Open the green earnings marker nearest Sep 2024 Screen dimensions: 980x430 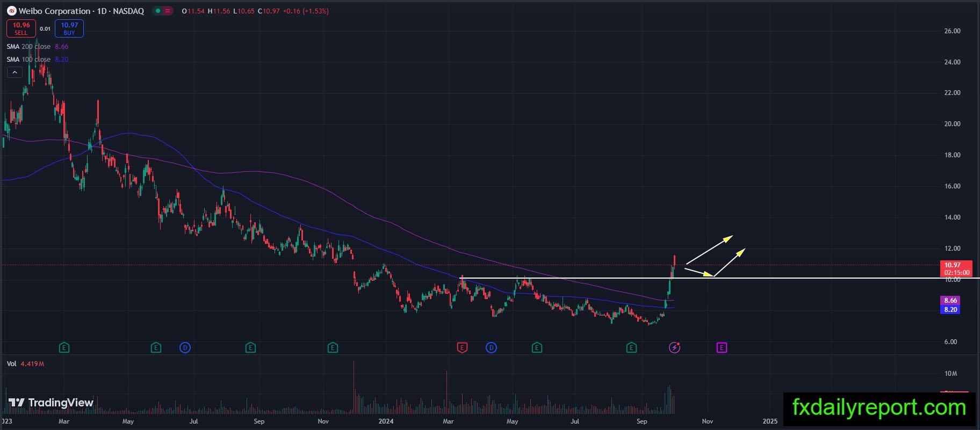(631, 348)
